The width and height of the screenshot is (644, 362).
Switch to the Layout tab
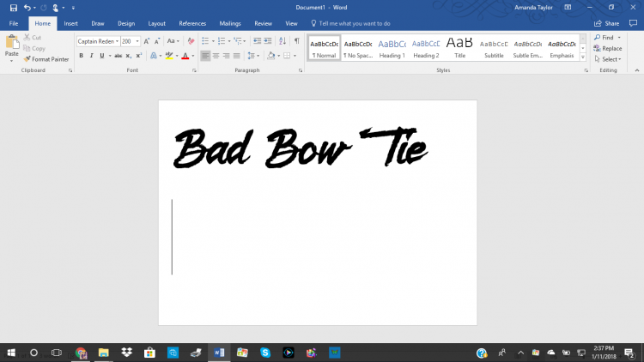tap(156, 23)
